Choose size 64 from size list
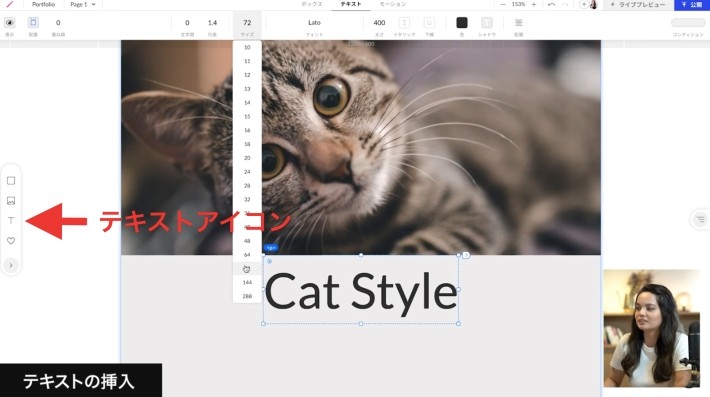710x397 pixels. (247, 254)
